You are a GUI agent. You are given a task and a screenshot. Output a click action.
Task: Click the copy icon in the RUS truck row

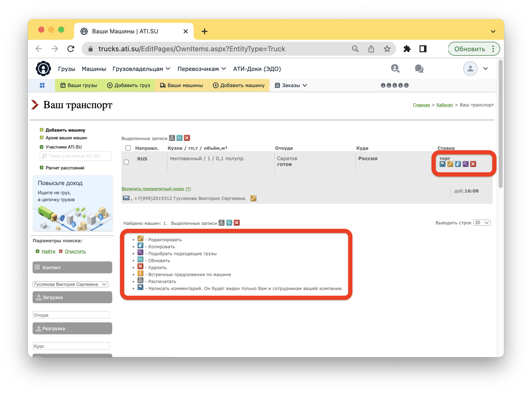(458, 164)
